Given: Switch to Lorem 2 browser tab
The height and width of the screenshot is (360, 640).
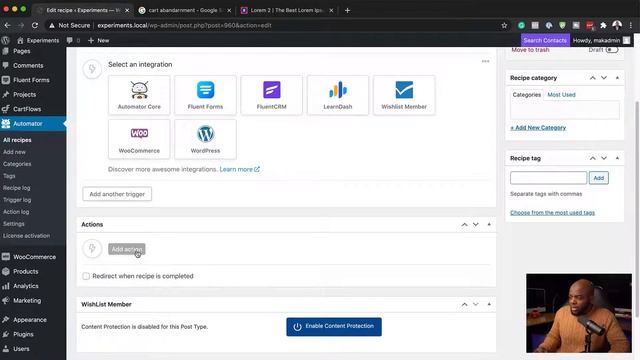Looking at the screenshot, I should pyautogui.click(x=287, y=10).
